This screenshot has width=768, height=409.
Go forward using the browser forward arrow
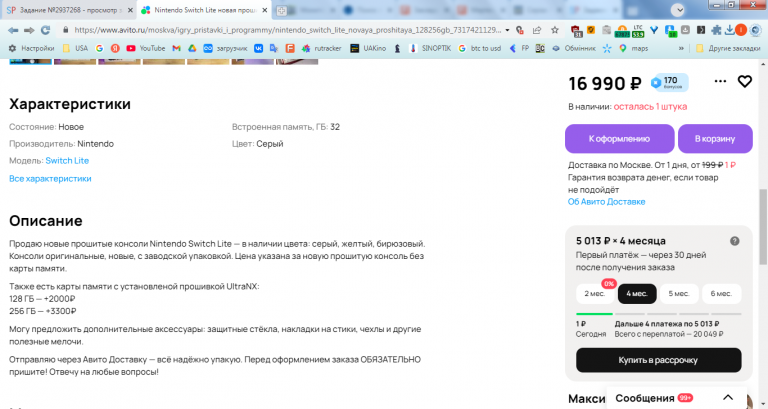coord(29,30)
